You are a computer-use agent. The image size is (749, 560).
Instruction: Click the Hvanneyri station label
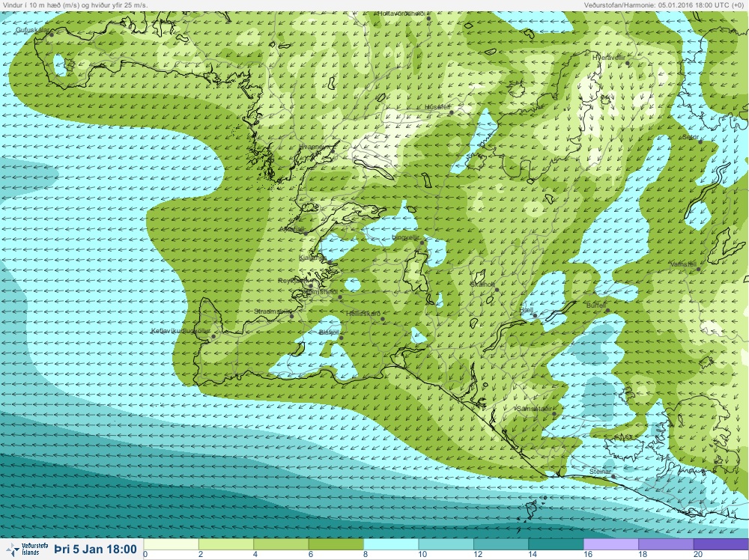pos(313,147)
